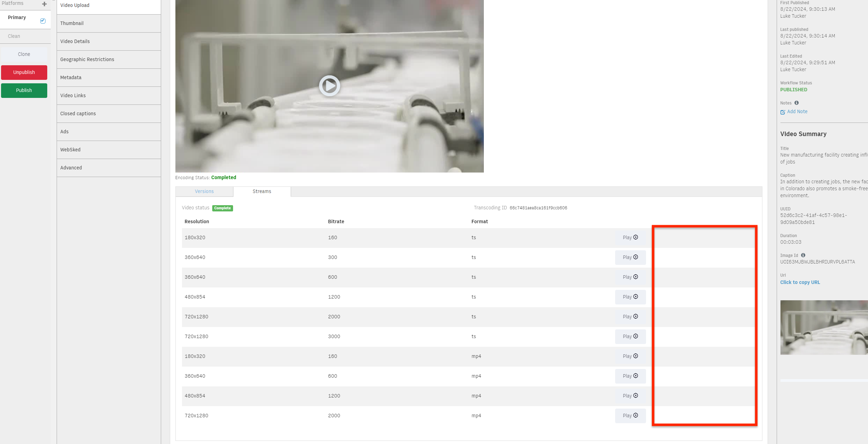The image size is (868, 444).
Task: Select the Primary platform
Action: click(17, 17)
